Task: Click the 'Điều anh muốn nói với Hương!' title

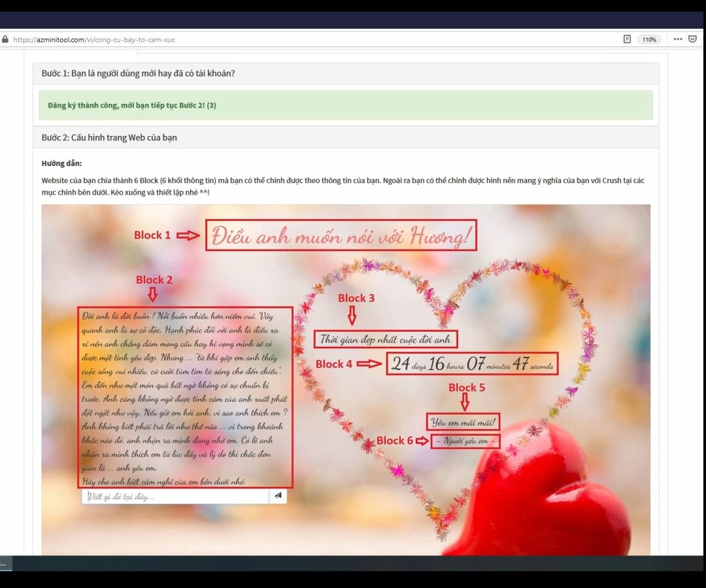Action: [341, 235]
